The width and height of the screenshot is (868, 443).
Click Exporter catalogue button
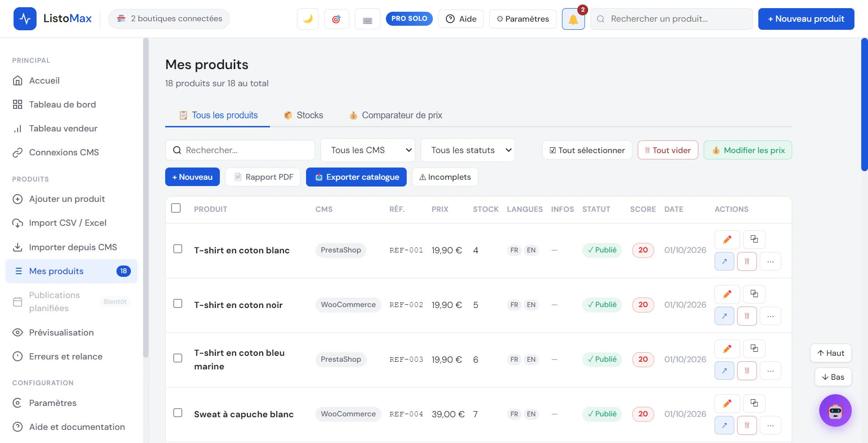click(356, 177)
